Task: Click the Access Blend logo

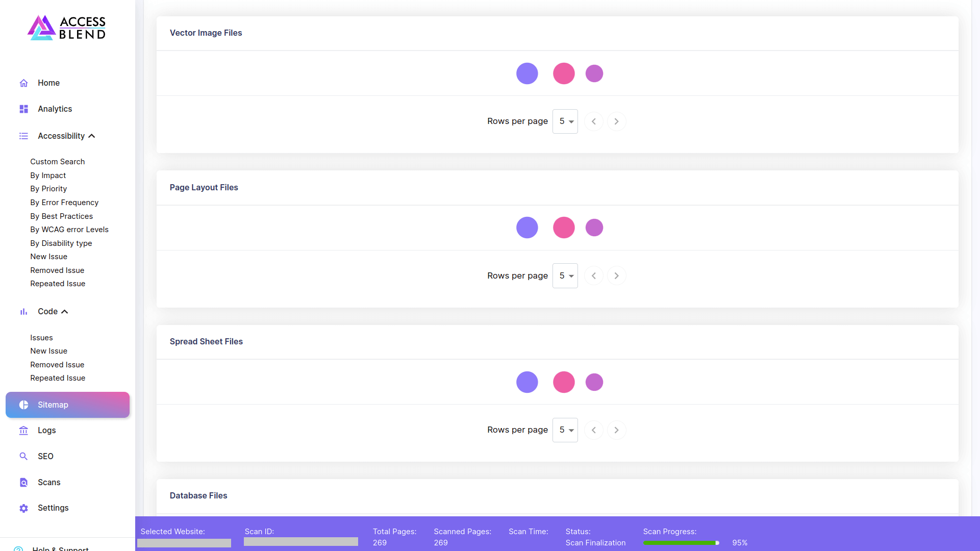Action: click(67, 28)
